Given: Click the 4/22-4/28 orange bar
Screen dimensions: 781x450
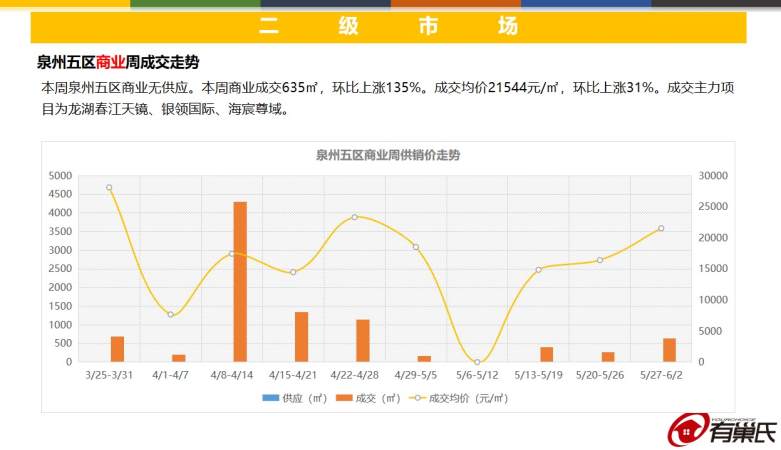Looking at the screenshot, I should (x=363, y=340).
